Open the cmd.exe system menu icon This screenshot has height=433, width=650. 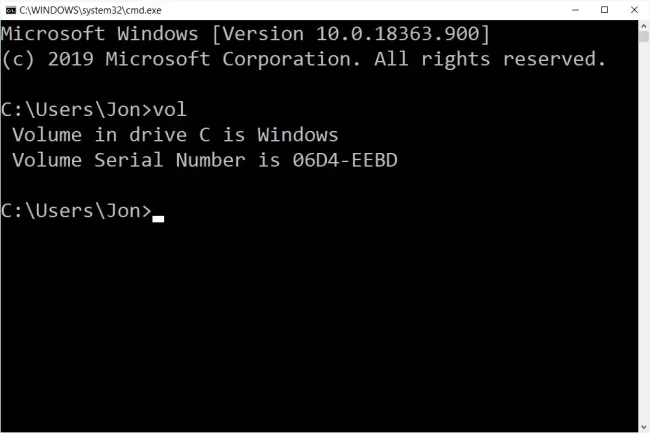pyautogui.click(x=11, y=9)
